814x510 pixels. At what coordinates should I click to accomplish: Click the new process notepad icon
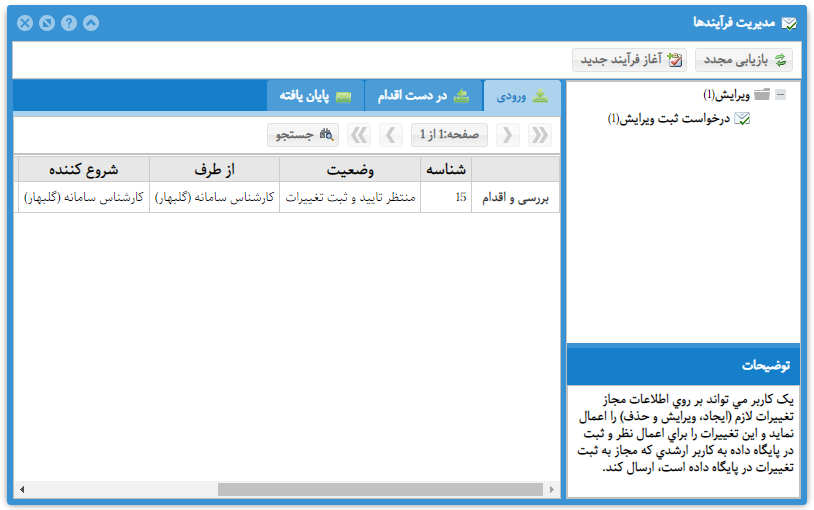pos(674,60)
